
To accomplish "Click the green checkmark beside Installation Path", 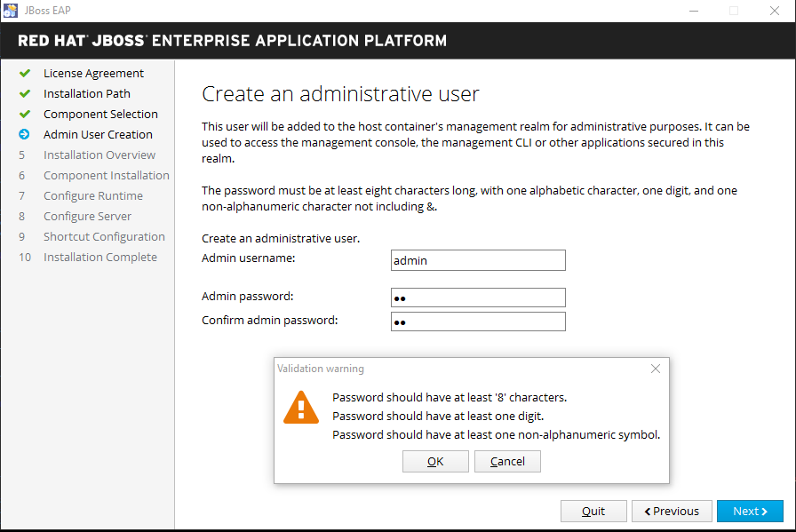I will coord(24,94).
